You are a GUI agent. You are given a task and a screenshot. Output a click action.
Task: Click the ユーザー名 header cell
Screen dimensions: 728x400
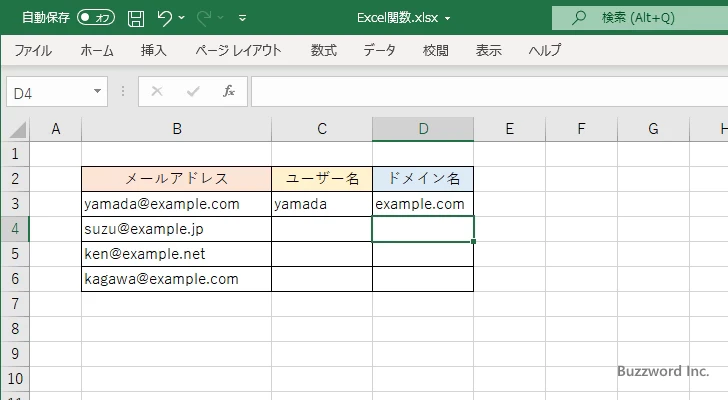[x=322, y=179]
